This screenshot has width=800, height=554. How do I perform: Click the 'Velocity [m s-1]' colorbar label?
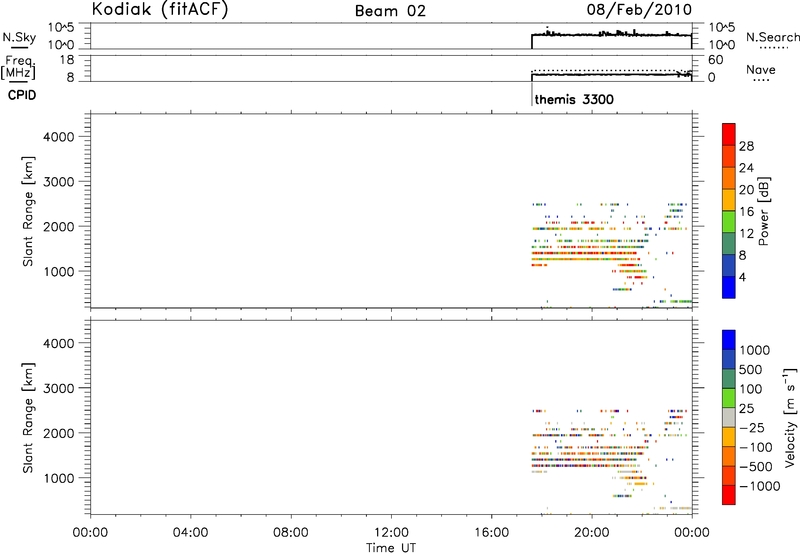tap(790, 417)
